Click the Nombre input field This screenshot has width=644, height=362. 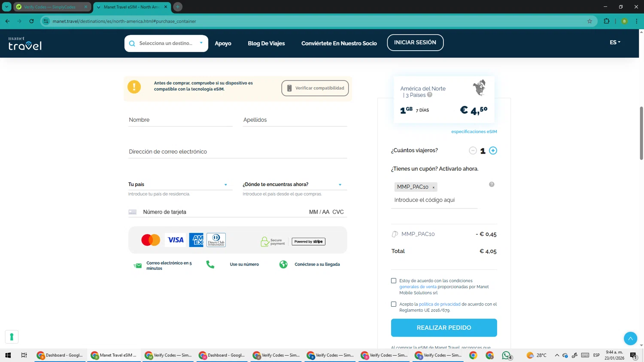pos(180,120)
